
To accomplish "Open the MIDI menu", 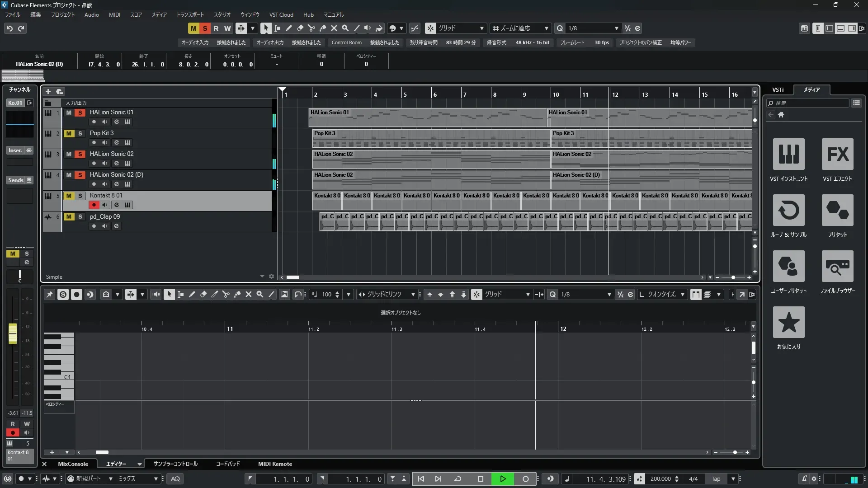I will tap(114, 14).
